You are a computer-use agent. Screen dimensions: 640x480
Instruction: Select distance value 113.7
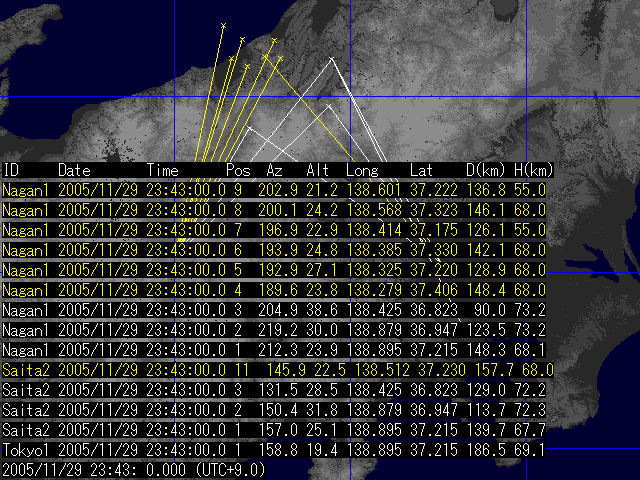pyautogui.click(x=486, y=410)
